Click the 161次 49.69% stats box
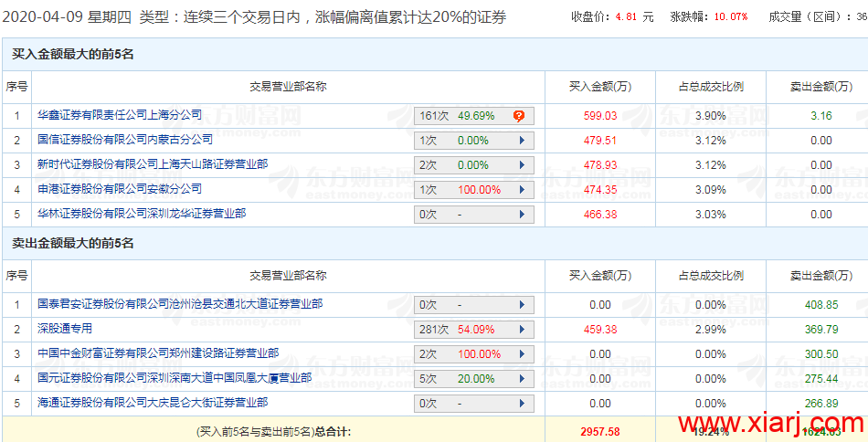868x442 pixels. [x=474, y=116]
